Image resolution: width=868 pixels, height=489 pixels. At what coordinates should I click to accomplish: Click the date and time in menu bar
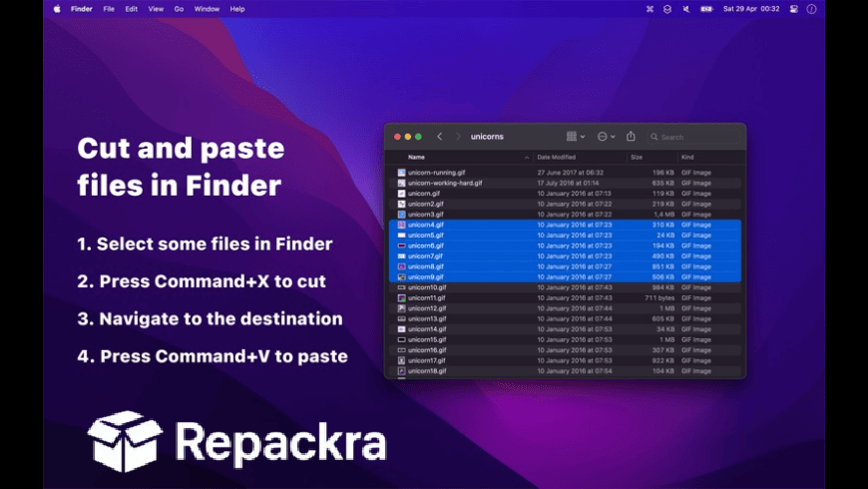point(751,9)
